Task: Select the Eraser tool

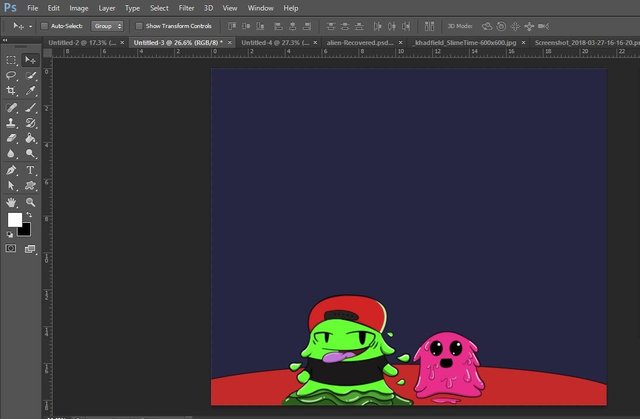Action: click(x=11, y=138)
